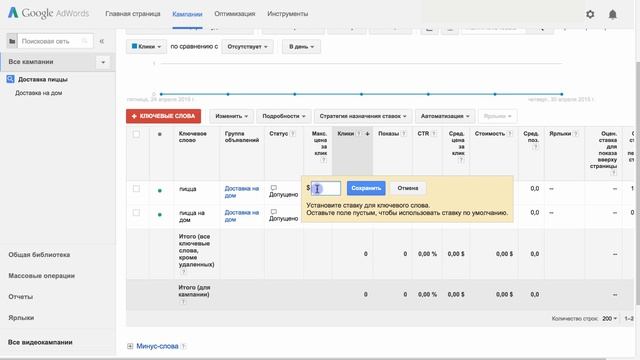
Task: Open the Инструменты tab
Action: tap(288, 14)
